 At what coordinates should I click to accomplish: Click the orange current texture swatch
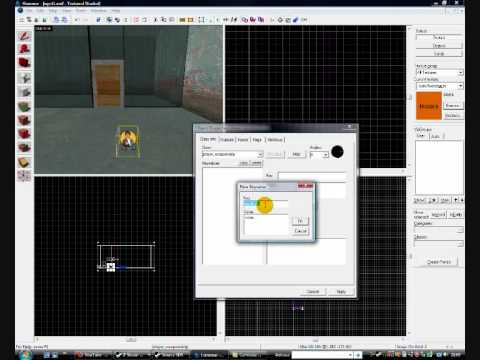coord(429,106)
